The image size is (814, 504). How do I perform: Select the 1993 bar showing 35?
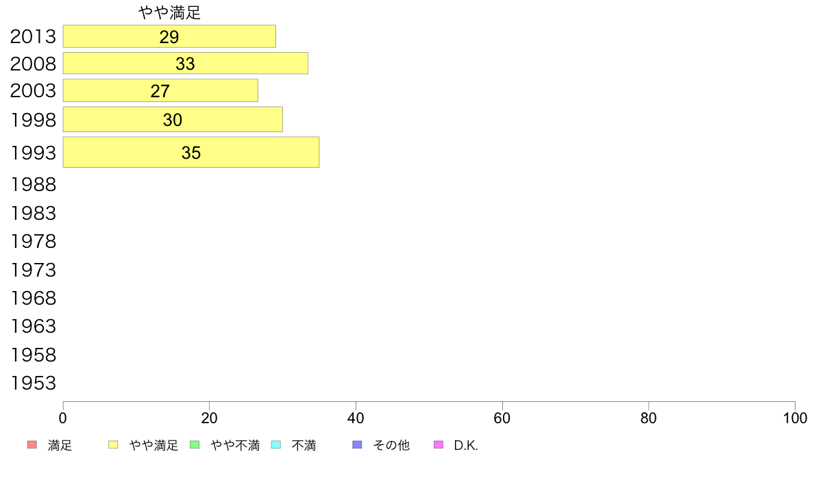point(191,152)
